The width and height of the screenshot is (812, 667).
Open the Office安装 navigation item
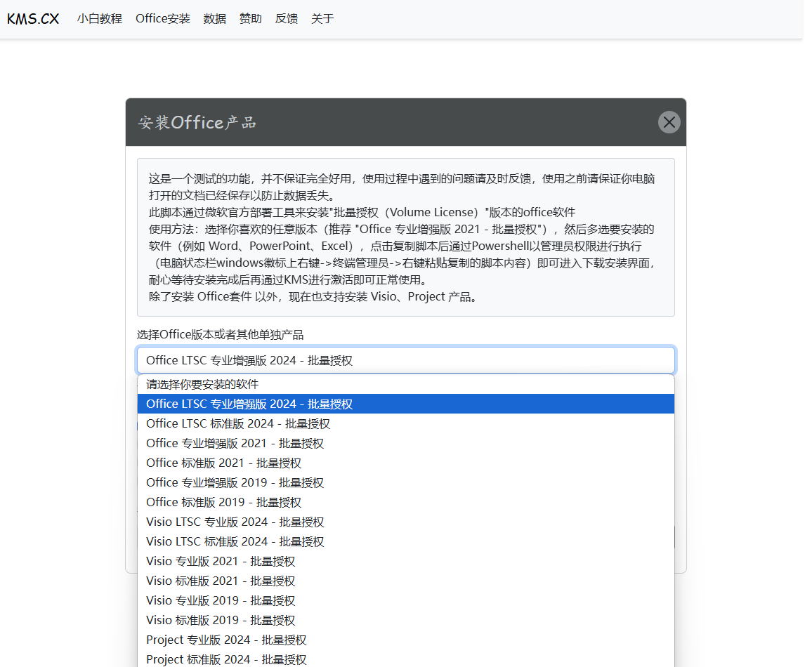coord(163,19)
